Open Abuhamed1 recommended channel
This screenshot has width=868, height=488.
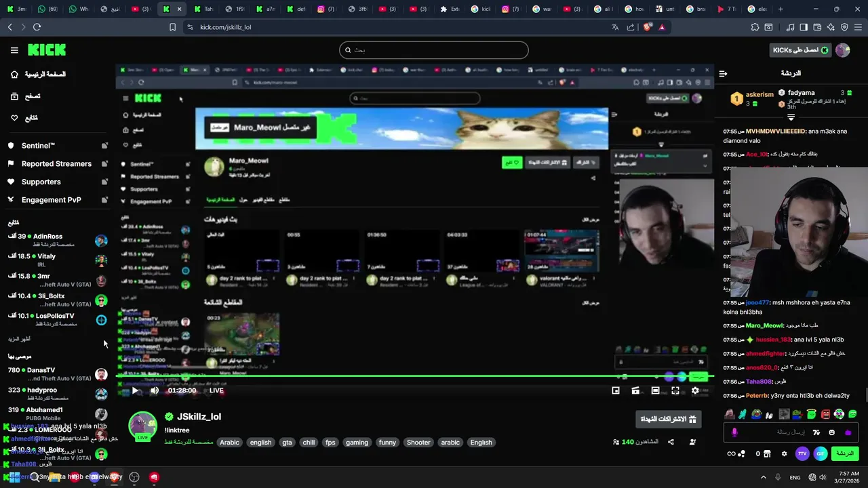pyautogui.click(x=58, y=413)
